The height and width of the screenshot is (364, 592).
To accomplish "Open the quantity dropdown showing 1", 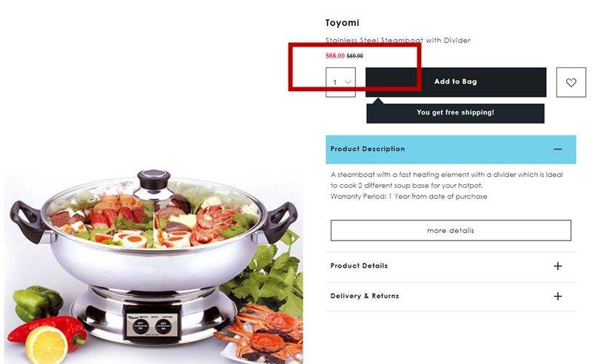I will (340, 82).
